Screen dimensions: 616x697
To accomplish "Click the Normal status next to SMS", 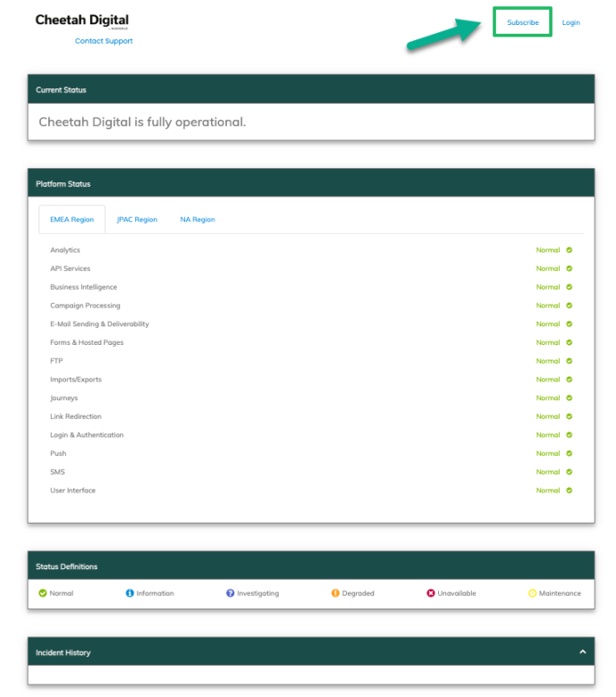I will tap(547, 472).
